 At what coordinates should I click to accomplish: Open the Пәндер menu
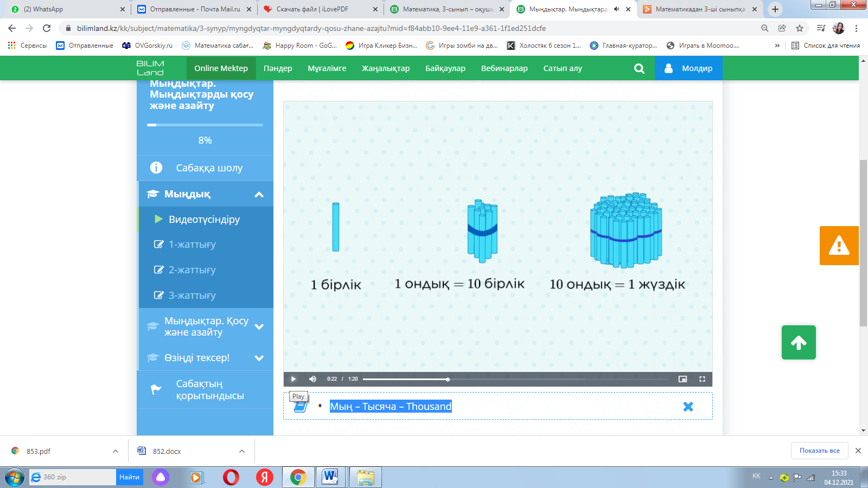click(x=278, y=68)
